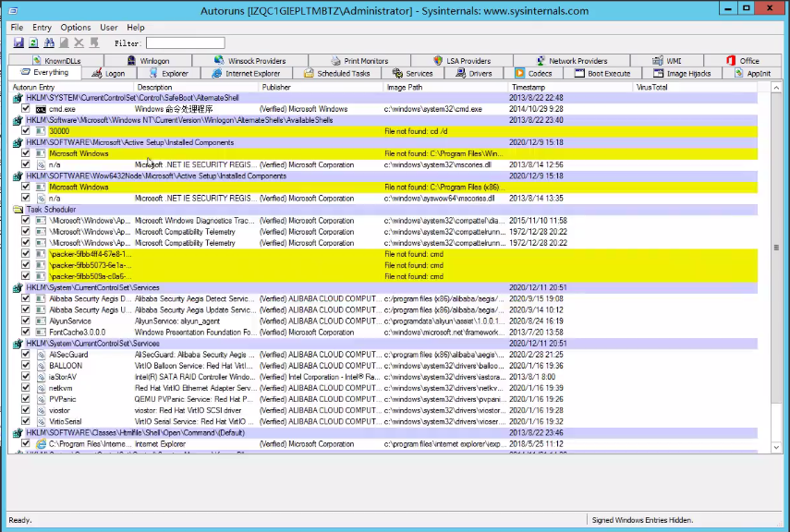This screenshot has height=532, width=790.
Task: Disable the AliyunService entry checkbox
Action: [25, 320]
